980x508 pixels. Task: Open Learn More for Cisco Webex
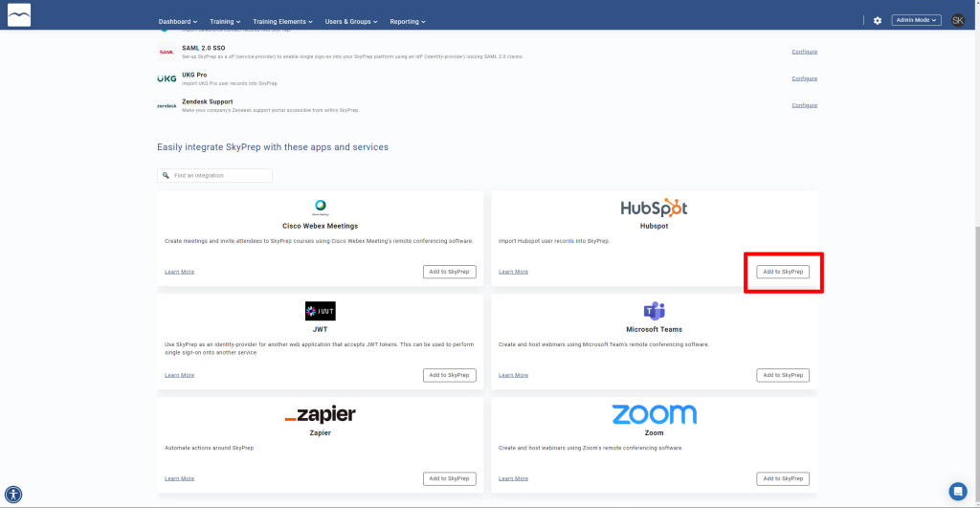(179, 272)
